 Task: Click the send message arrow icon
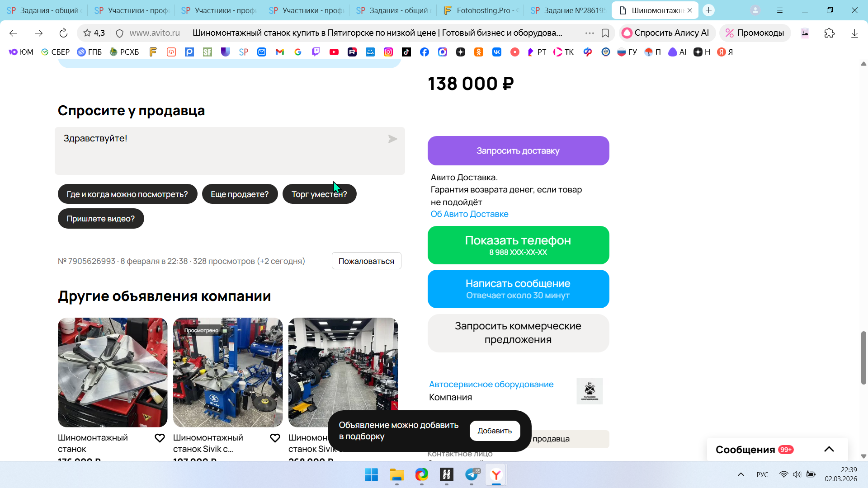392,139
